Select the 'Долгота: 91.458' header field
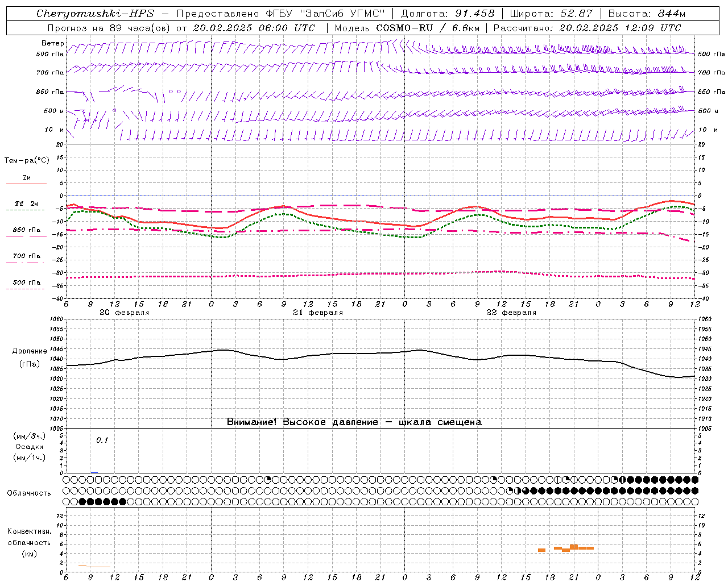728x582 pixels. click(x=448, y=14)
